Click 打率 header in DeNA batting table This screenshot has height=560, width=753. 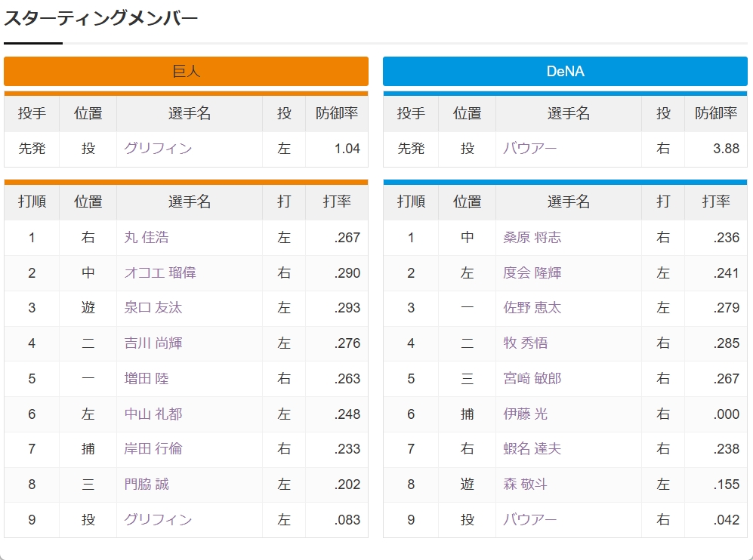(716, 202)
